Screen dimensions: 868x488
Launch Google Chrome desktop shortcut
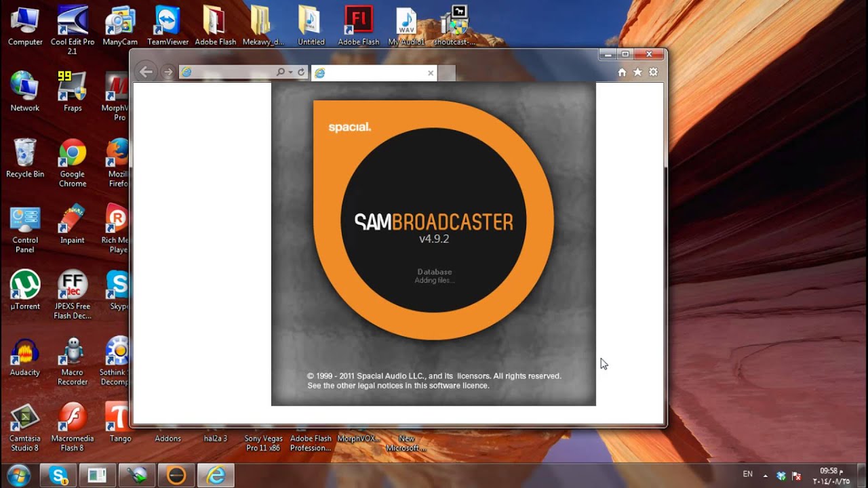[73, 163]
